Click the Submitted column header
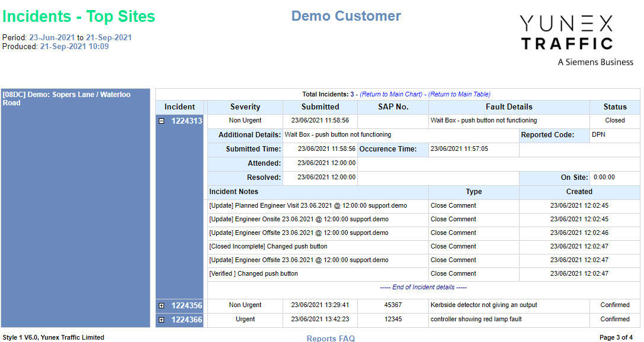644x342 pixels. point(321,107)
